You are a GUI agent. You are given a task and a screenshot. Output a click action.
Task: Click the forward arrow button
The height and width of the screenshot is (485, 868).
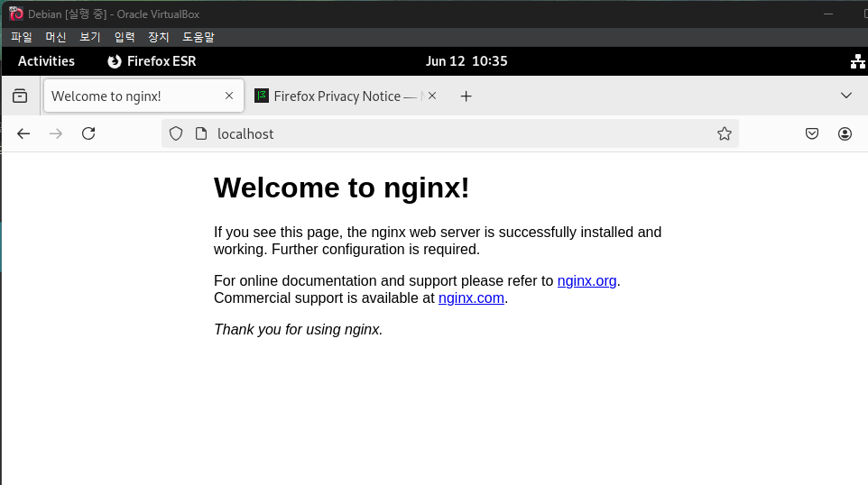pyautogui.click(x=56, y=133)
